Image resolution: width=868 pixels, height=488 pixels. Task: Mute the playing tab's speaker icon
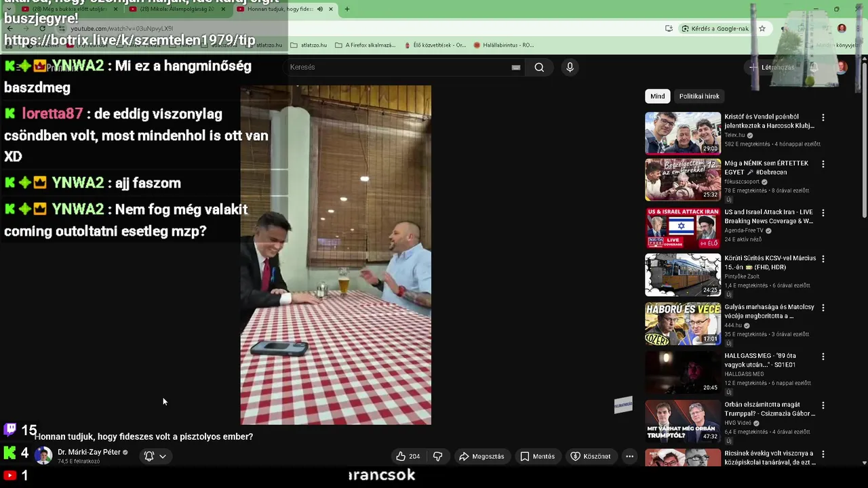(x=320, y=9)
